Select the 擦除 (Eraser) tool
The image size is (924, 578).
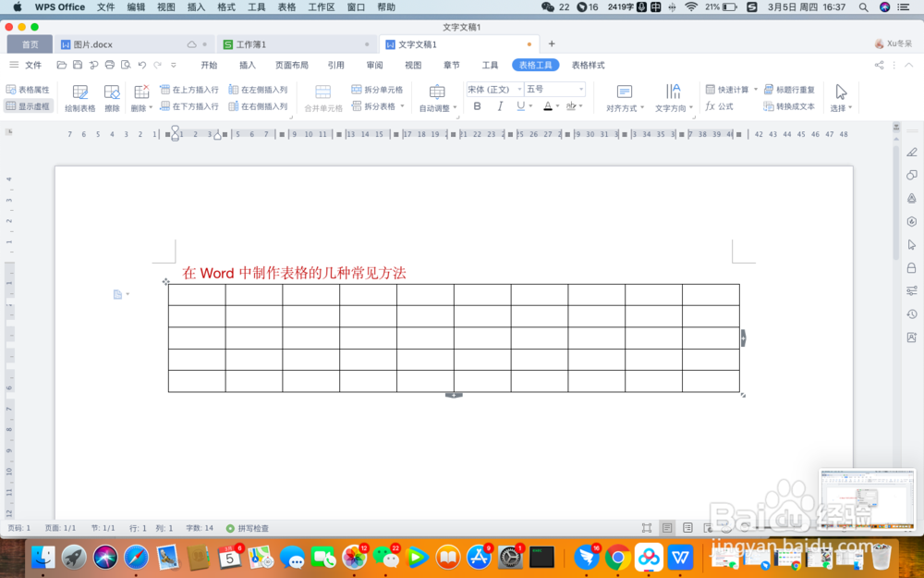click(x=112, y=97)
